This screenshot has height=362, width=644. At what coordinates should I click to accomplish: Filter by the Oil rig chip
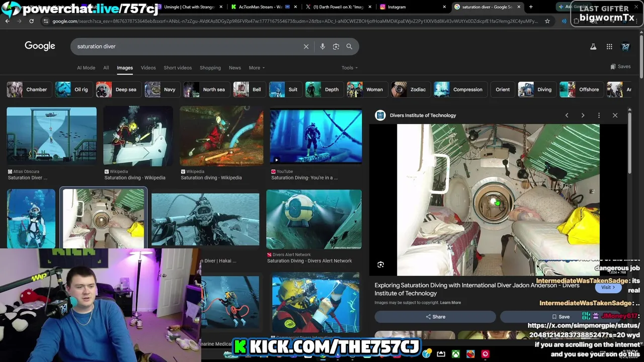pyautogui.click(x=73, y=89)
